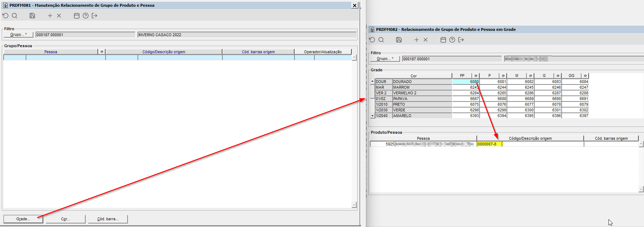Click the Grupo/Pessoa grid scroll down arrow
The height and width of the screenshot is (227, 644).
coord(354,205)
